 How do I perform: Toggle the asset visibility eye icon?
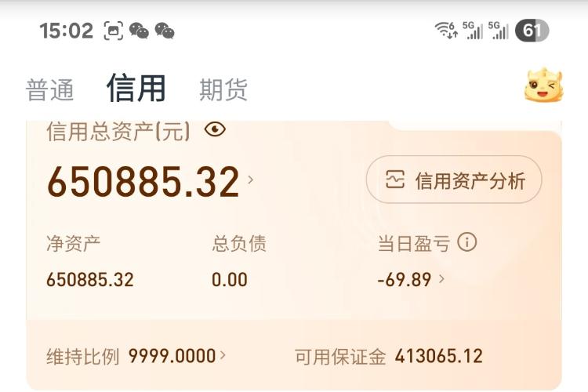215,129
